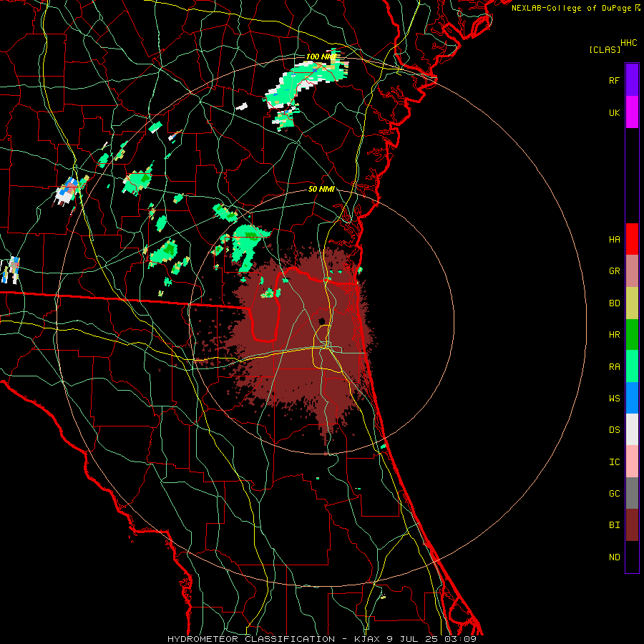Image resolution: width=644 pixels, height=644 pixels.
Task: Click the Hydrometeor Classification KJAX caption
Action: (x=322, y=639)
